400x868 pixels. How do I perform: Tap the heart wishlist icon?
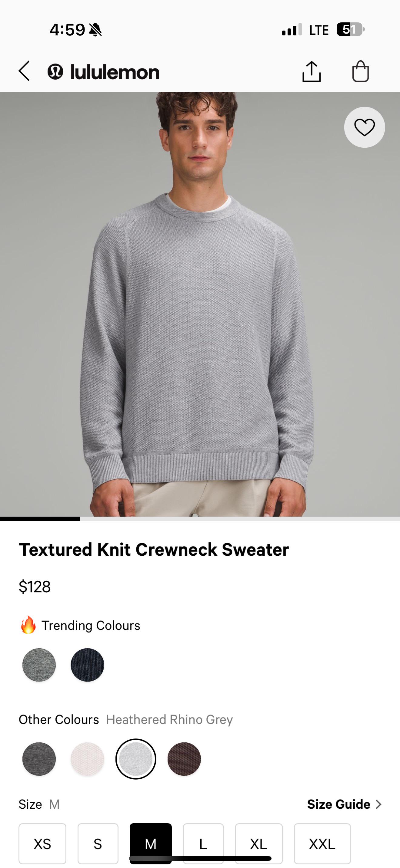click(364, 127)
